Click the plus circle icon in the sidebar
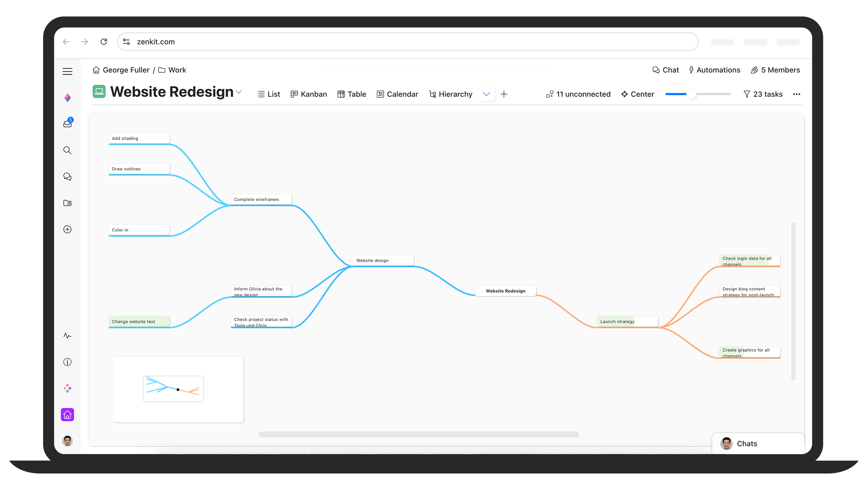This screenshot has width=868, height=486. click(x=67, y=229)
